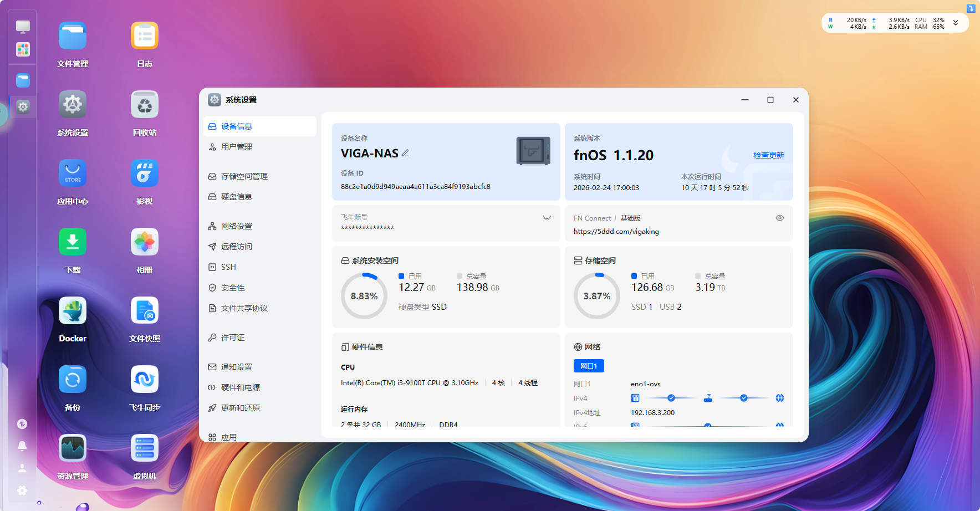This screenshot has height=511, width=980.
Task: Open 存储空间管理 settings page
Action: point(260,176)
